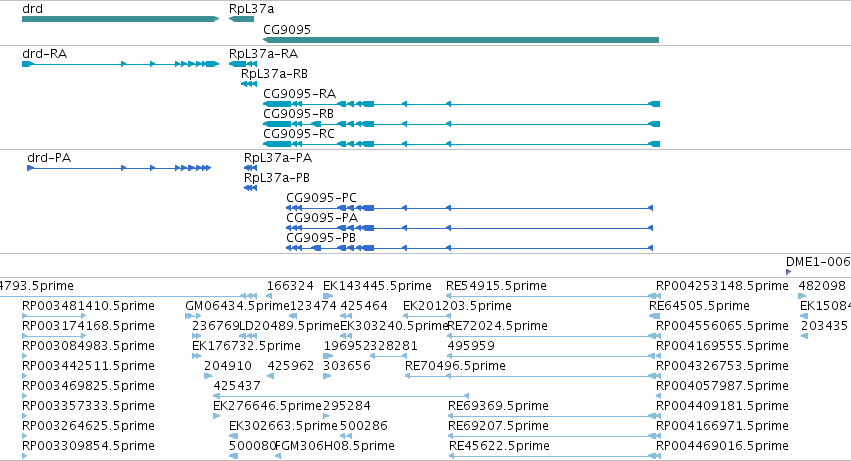
Task: Select the RpL37a-RB transcript
Action: 274,74
